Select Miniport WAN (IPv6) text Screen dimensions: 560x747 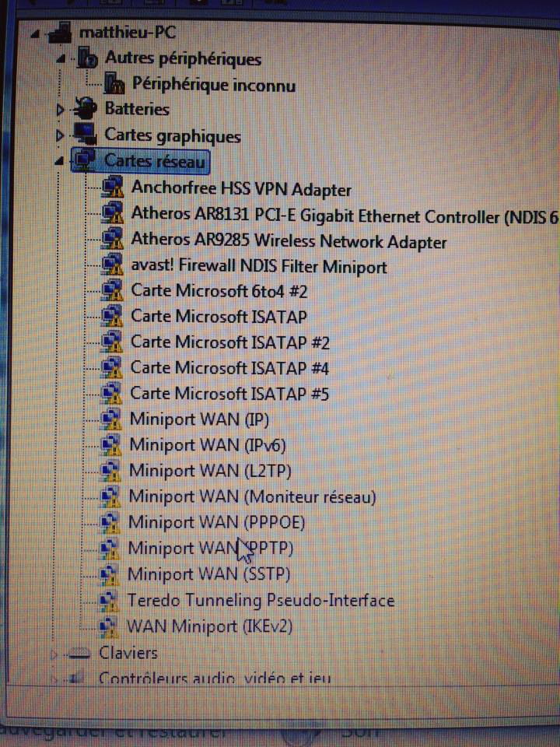coord(208,445)
